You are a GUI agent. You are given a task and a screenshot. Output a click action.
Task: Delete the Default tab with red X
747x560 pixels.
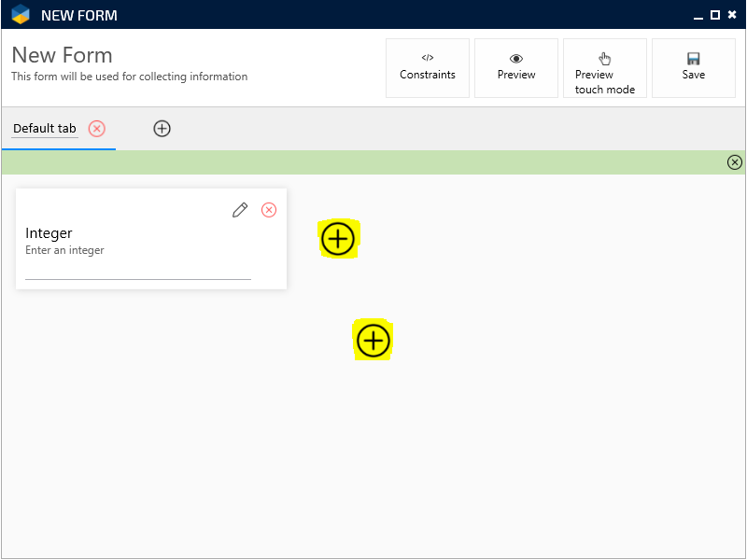coord(97,129)
